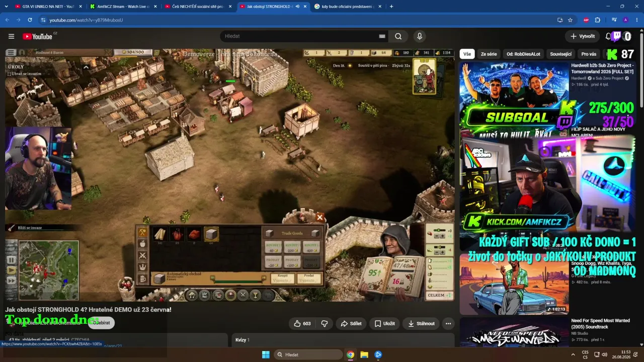This screenshot has height=362, width=644.
Task: Open the three-dot more actions menu
Action: click(x=448, y=323)
